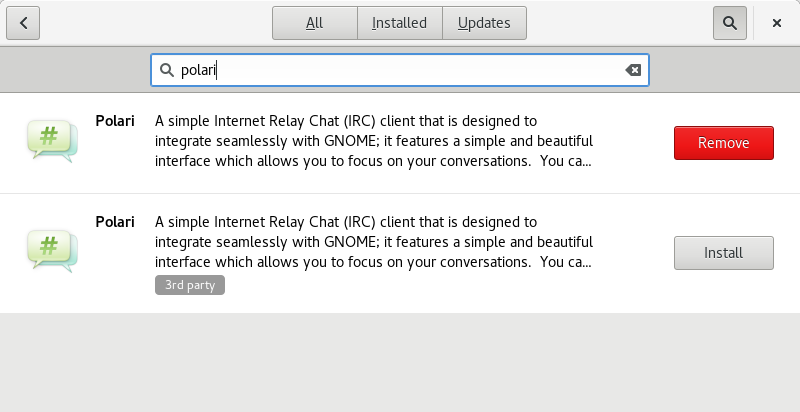Viewport: 800px width, 412px height.
Task: Toggle the search magnifier button in header
Action: coord(730,23)
